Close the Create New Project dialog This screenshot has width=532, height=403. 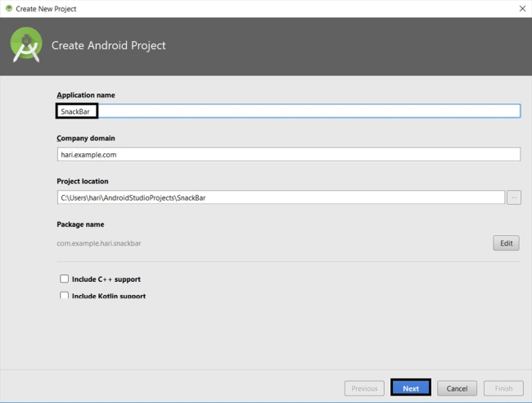tap(522, 8)
